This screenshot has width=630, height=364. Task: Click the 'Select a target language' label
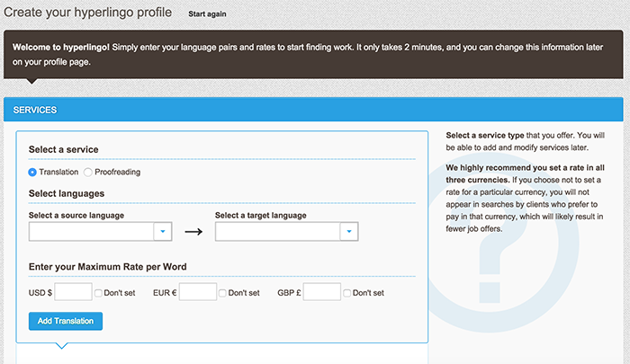[261, 216]
